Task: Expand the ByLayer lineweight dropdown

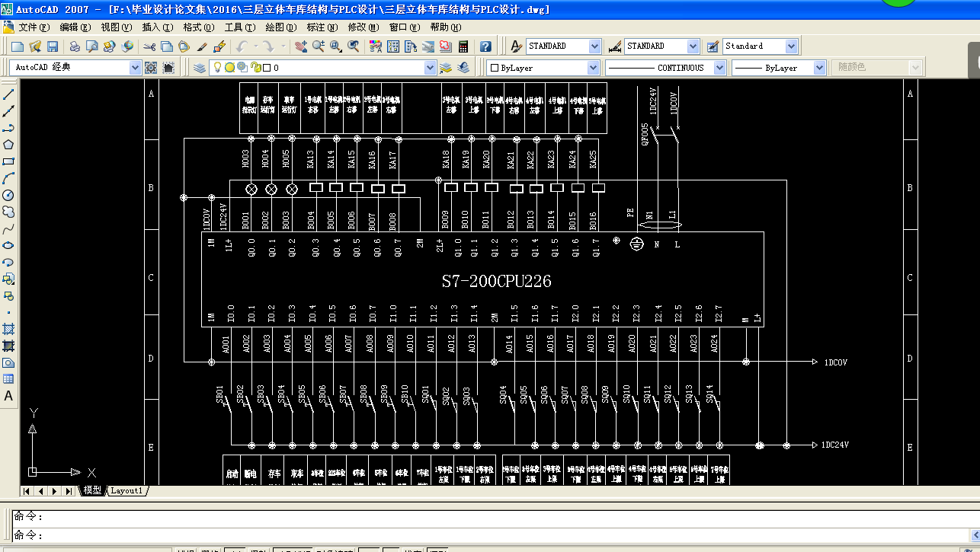Action: (820, 68)
